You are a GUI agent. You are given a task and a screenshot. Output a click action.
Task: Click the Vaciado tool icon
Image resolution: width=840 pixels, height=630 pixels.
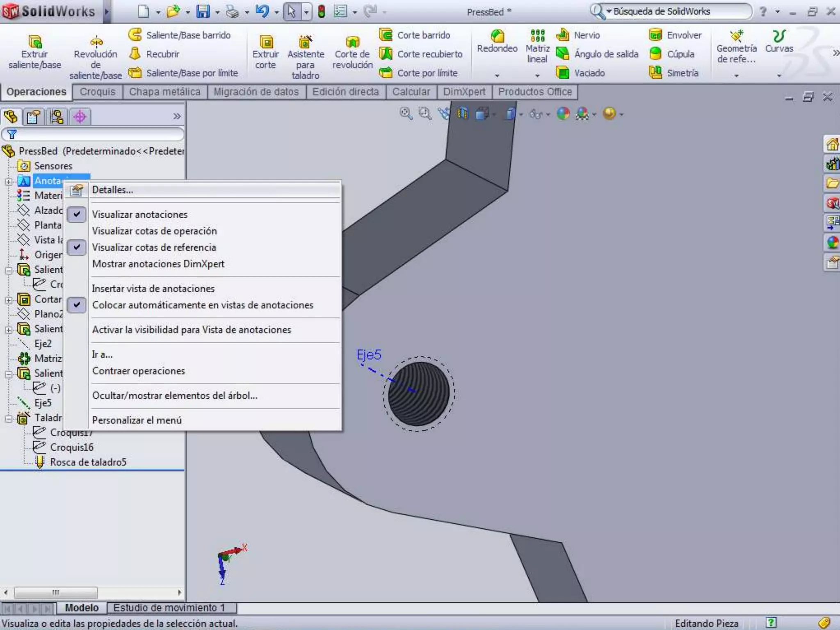click(563, 73)
